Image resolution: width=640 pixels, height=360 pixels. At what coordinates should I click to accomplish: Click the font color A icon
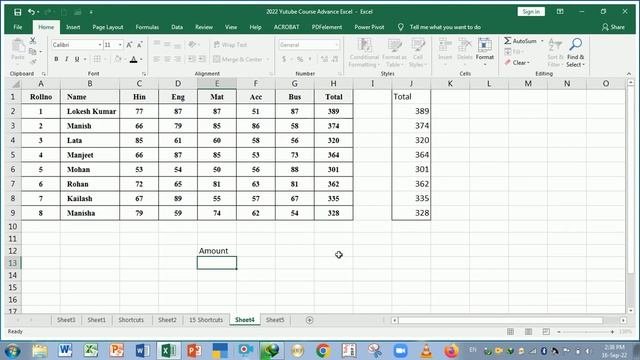(x=133, y=60)
